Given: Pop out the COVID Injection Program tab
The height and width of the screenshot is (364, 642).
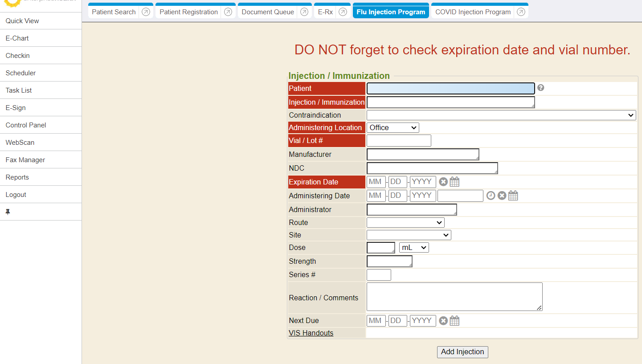Looking at the screenshot, I should tap(521, 12).
